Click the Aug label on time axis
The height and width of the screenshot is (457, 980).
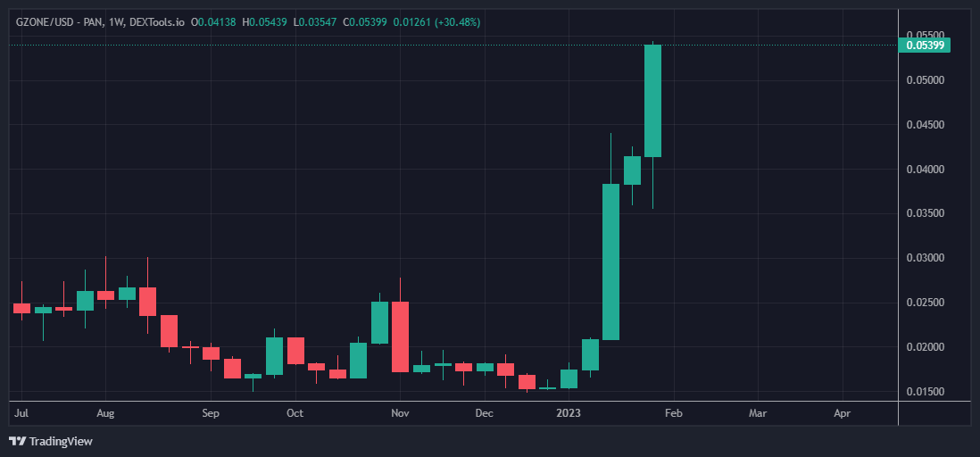pyautogui.click(x=105, y=413)
